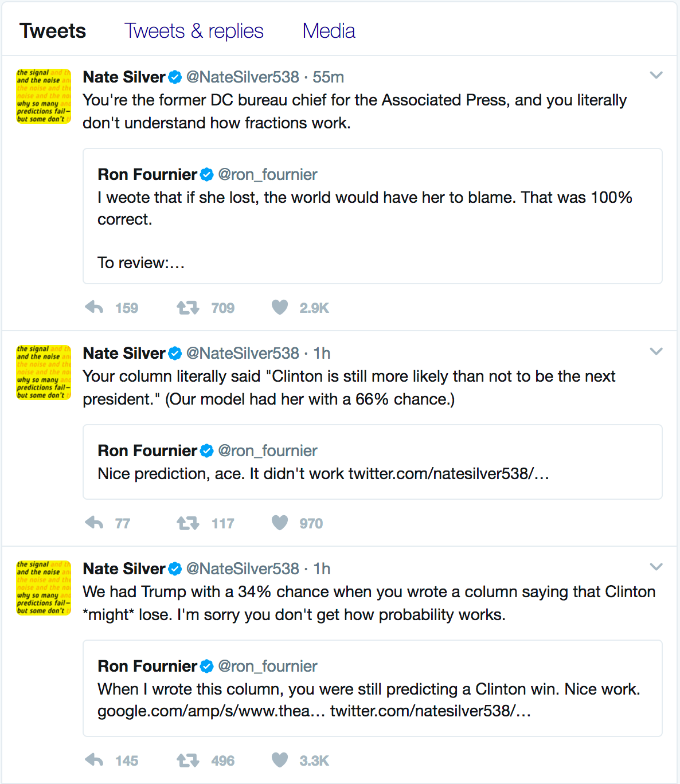Like the tweet with 2.9K likes
Viewport: 680px width, 784px height.
[x=280, y=308]
